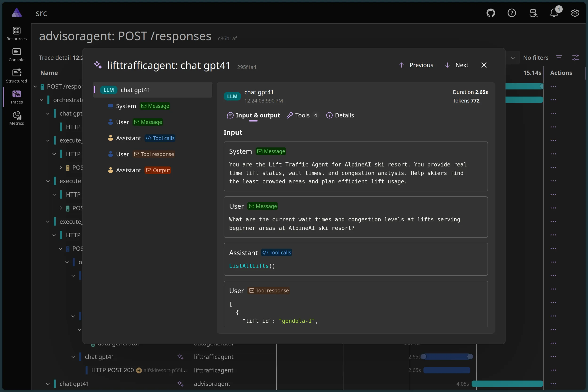Click the lifttrafficagent 2.65s span bar
Screen dimensions: 588x392
[x=446, y=356]
